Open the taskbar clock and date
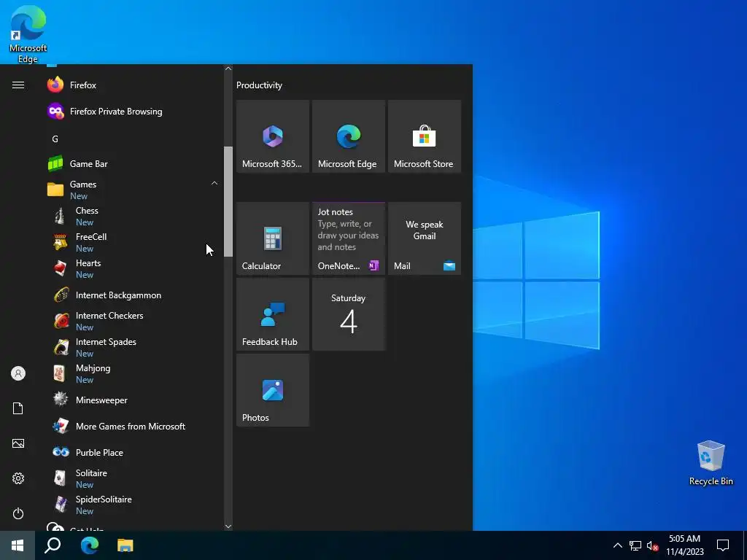This screenshot has width=747, height=560. tap(684, 545)
